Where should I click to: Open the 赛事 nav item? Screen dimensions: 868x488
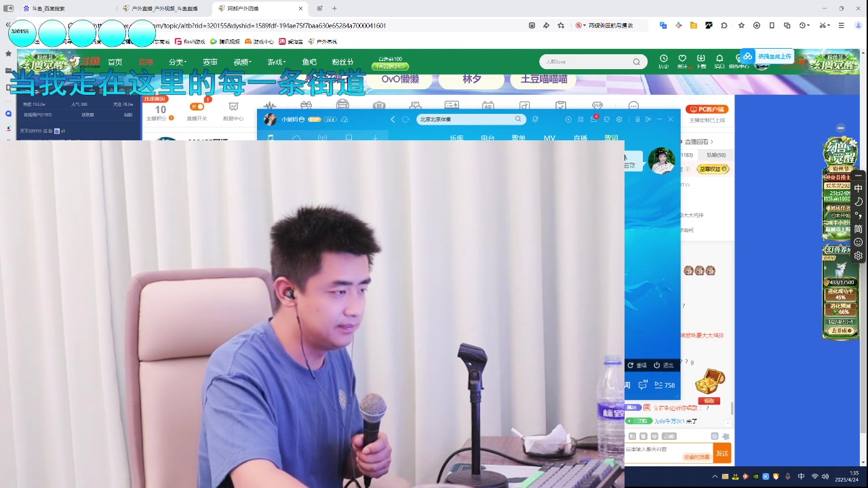pyautogui.click(x=210, y=62)
